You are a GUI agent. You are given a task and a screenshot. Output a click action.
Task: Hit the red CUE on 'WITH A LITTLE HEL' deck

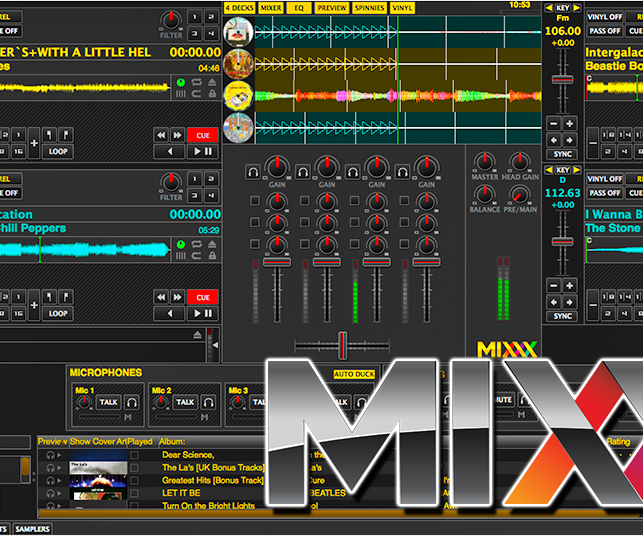(x=203, y=135)
